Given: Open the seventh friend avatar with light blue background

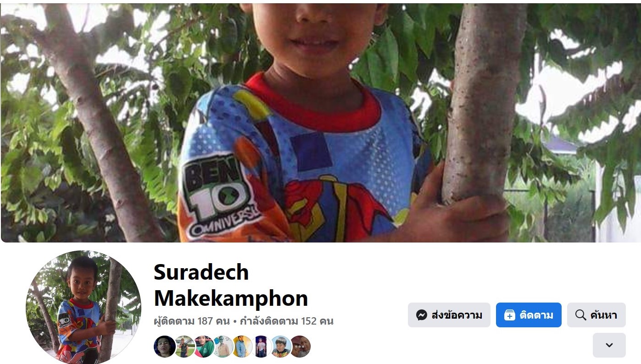Looking at the screenshot, I should [x=280, y=347].
